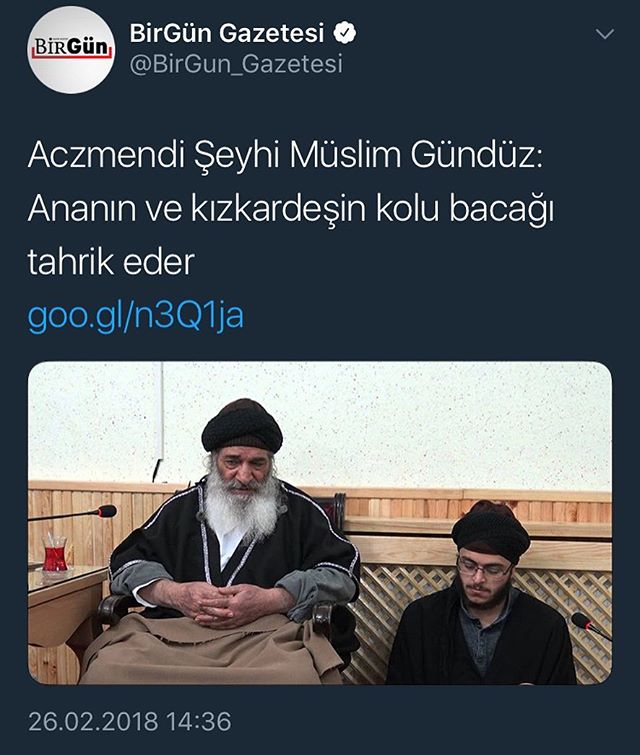Click the 26.02.2018 date stamp
Image resolution: width=640 pixels, height=755 pixels.
[x=93, y=722]
